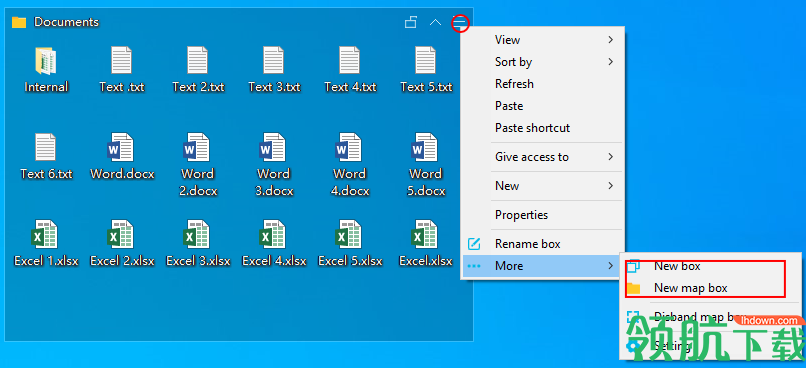Select the Text 5.txt file icon

[426, 60]
